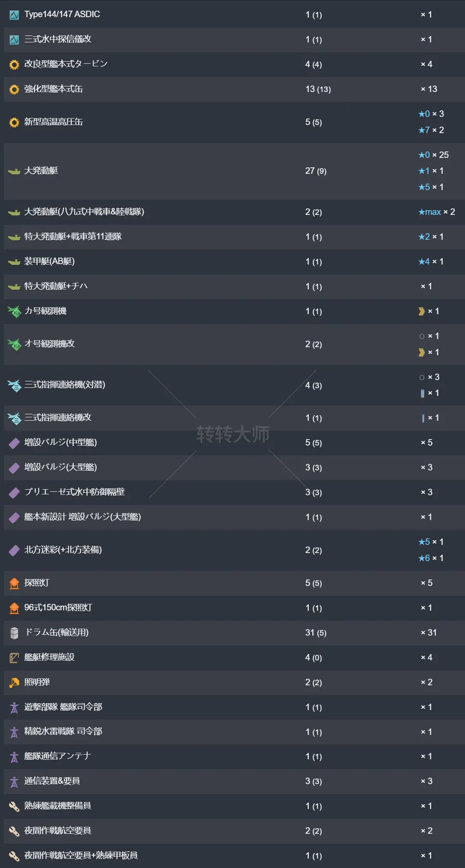Open the プリエーゼ式水中防御隔壁 entry

74,492
